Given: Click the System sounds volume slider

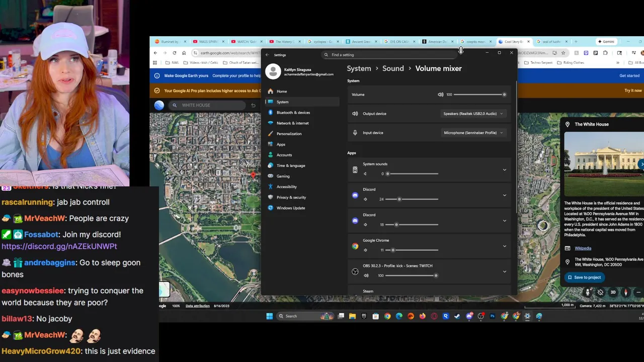Looking at the screenshot, I should (412, 174).
